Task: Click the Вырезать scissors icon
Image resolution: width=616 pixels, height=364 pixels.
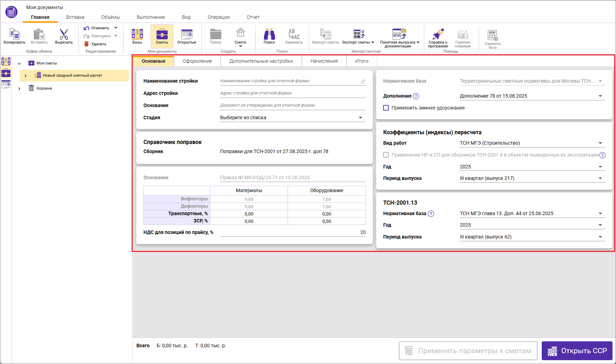Action: pyautogui.click(x=64, y=35)
